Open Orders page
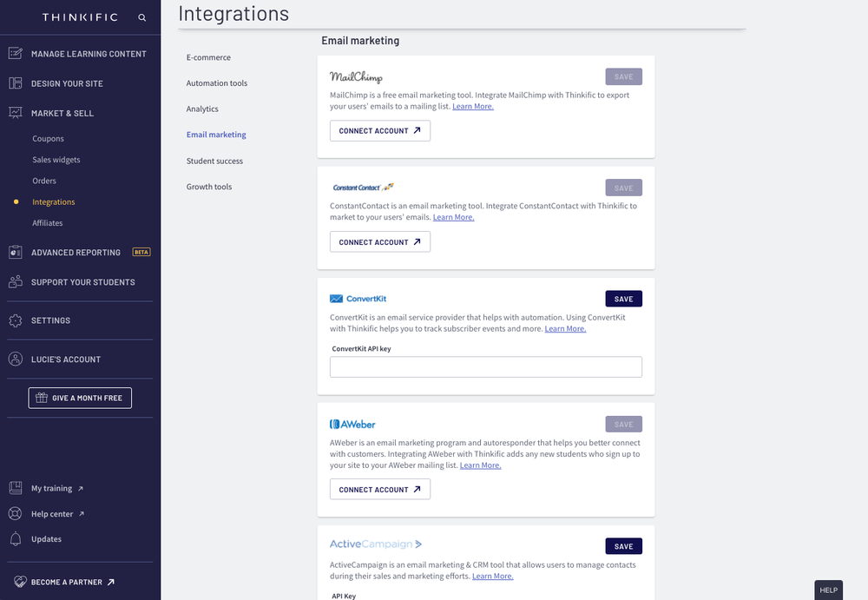This screenshot has height=600, width=868. pos(44,181)
